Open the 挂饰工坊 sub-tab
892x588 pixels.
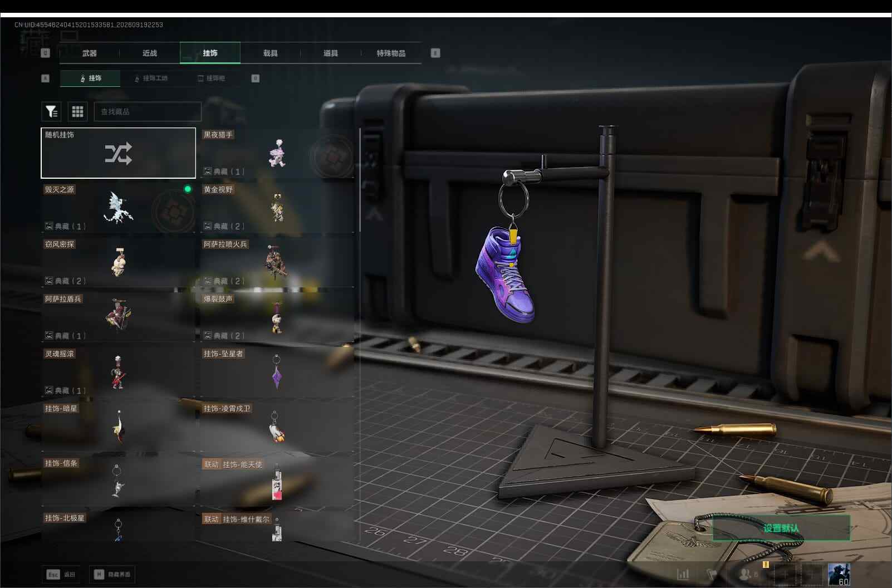tap(151, 78)
